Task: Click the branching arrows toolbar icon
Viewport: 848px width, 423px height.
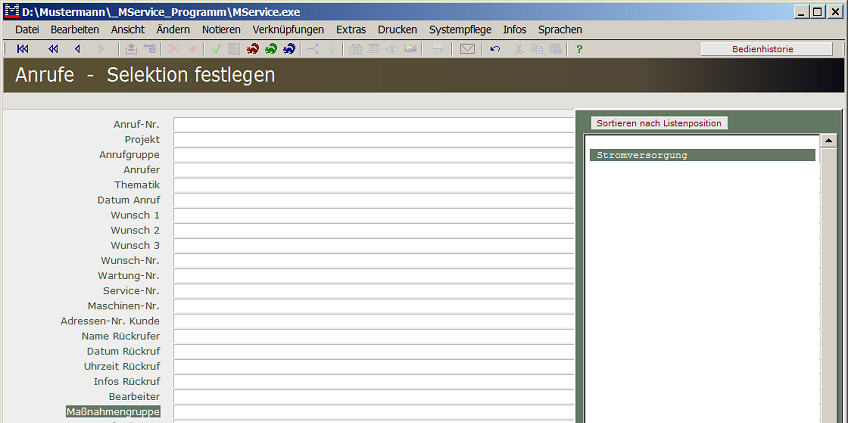Action: click(x=313, y=49)
